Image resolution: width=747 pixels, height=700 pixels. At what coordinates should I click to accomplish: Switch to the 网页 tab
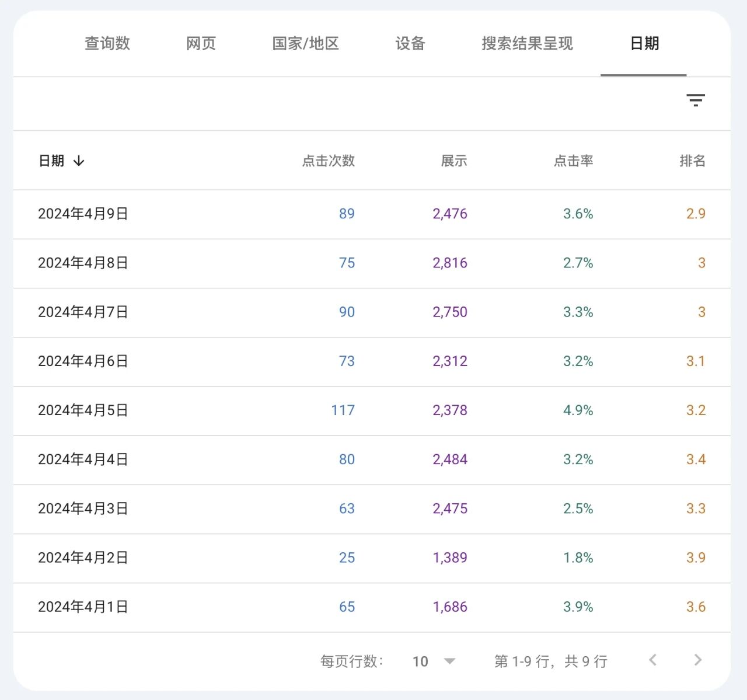tap(201, 44)
